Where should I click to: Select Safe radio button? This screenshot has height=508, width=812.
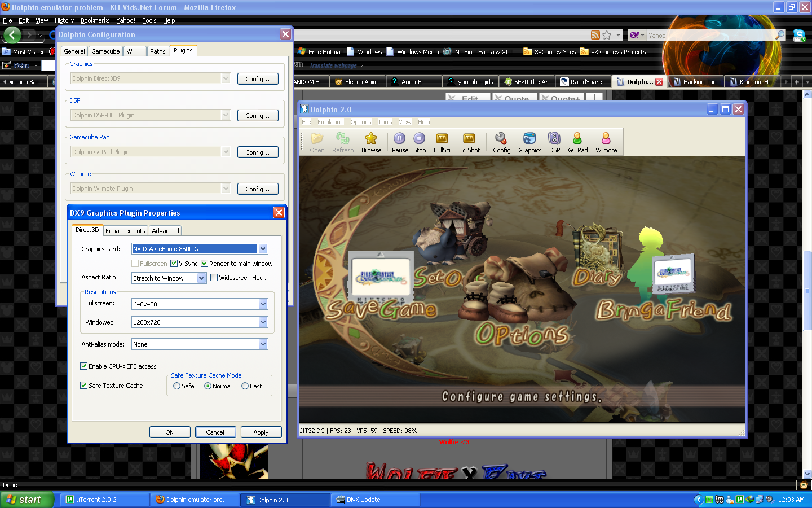tap(176, 386)
